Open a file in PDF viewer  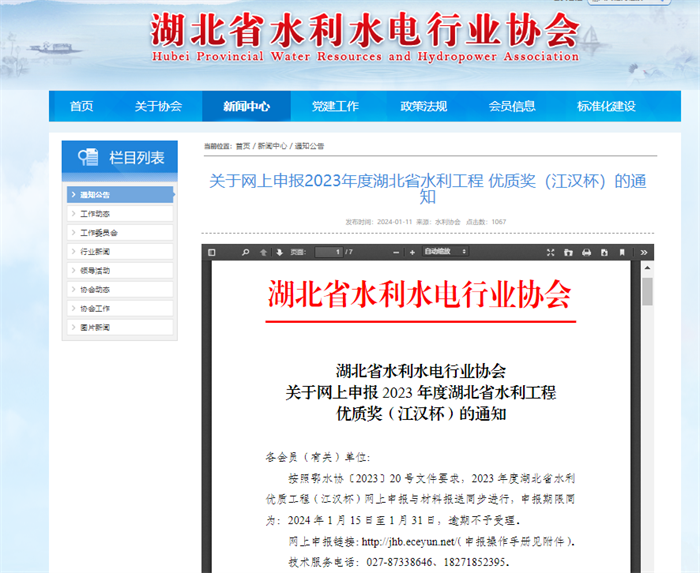tap(568, 253)
